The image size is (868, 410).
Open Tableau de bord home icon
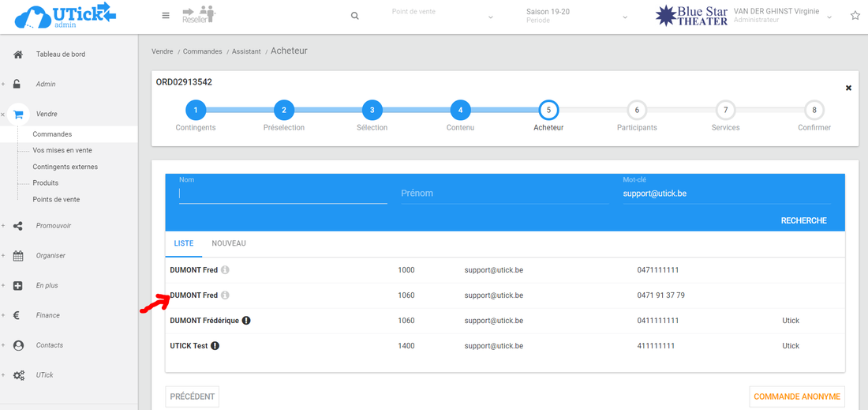point(18,55)
